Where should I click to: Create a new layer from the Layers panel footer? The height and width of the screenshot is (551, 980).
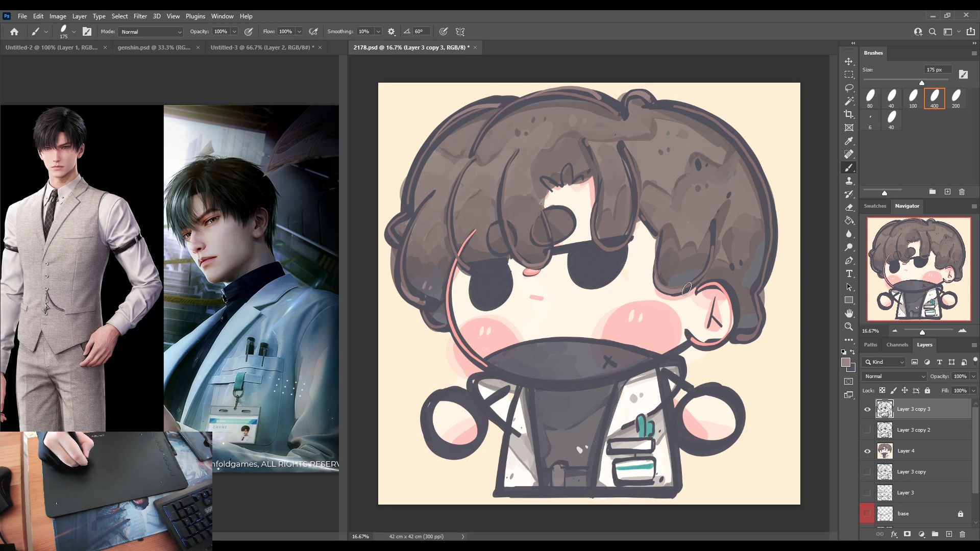pos(949,534)
